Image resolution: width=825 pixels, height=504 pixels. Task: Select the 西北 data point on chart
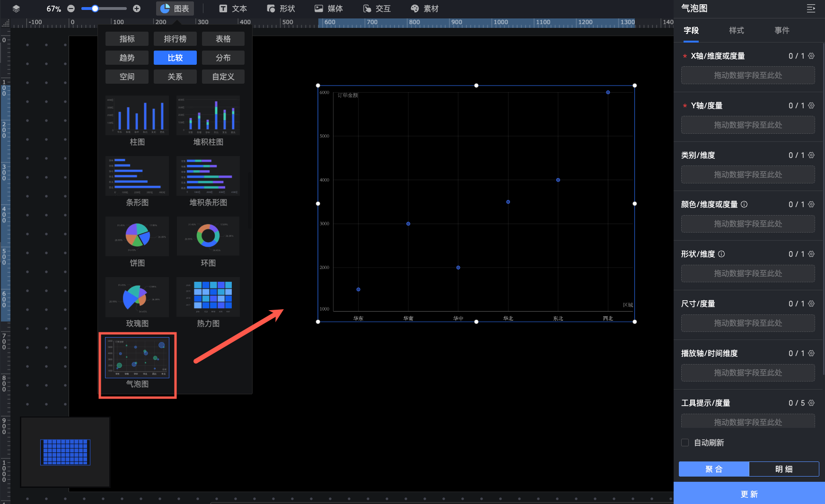pyautogui.click(x=608, y=92)
